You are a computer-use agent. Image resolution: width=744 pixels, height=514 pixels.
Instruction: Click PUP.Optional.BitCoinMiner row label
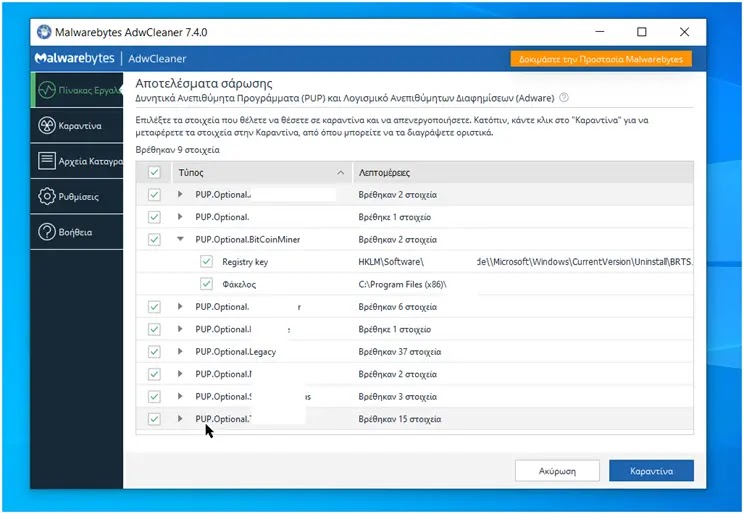click(248, 239)
